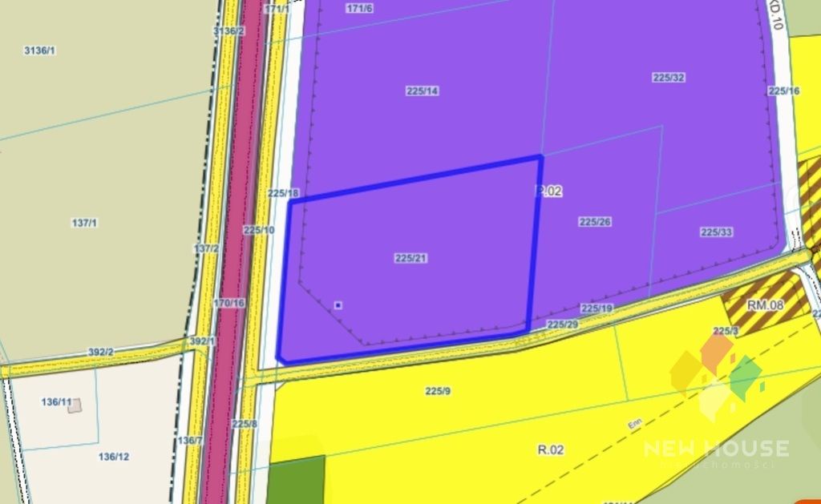
Task: Click parcel label 225/3
Action: click(x=726, y=331)
